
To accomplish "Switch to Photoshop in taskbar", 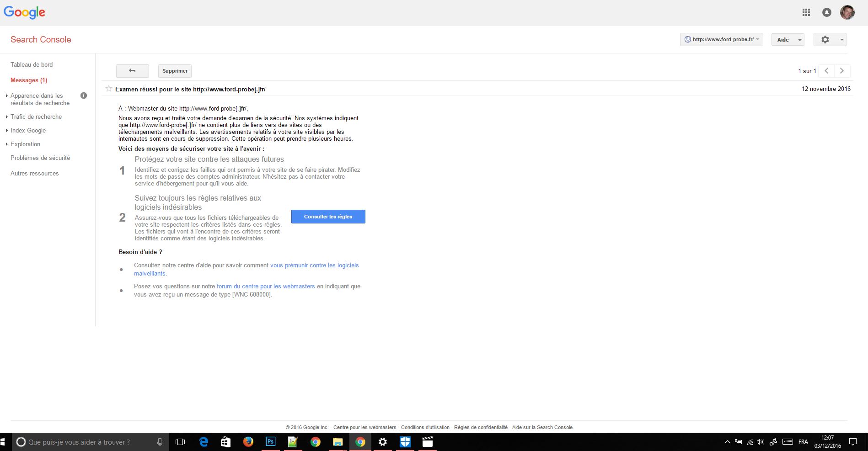I will click(270, 442).
